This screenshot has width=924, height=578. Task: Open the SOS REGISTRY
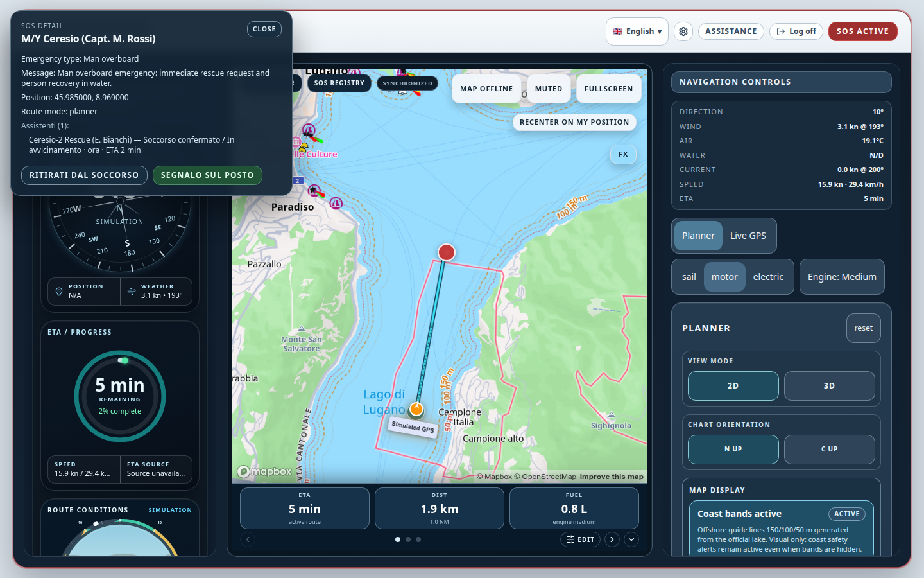339,83
